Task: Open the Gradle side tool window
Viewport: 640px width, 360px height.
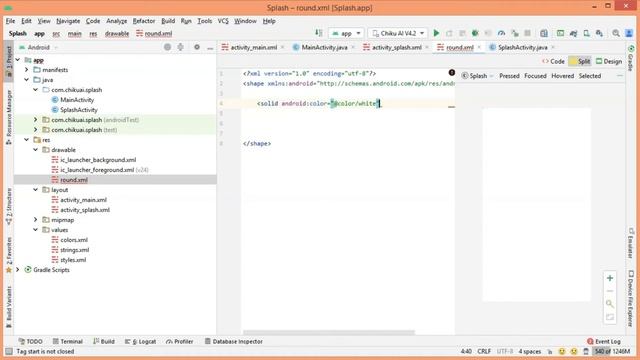Action: [x=631, y=59]
